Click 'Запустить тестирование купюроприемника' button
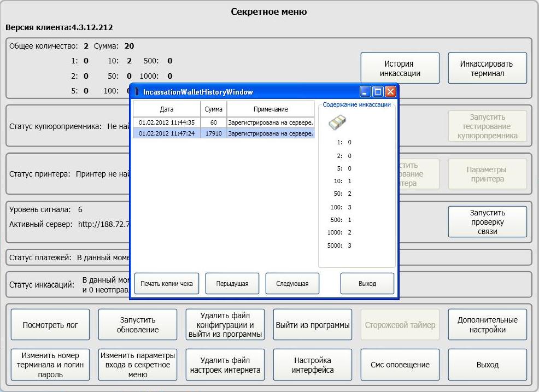The height and width of the screenshot is (392, 539). pos(488,126)
